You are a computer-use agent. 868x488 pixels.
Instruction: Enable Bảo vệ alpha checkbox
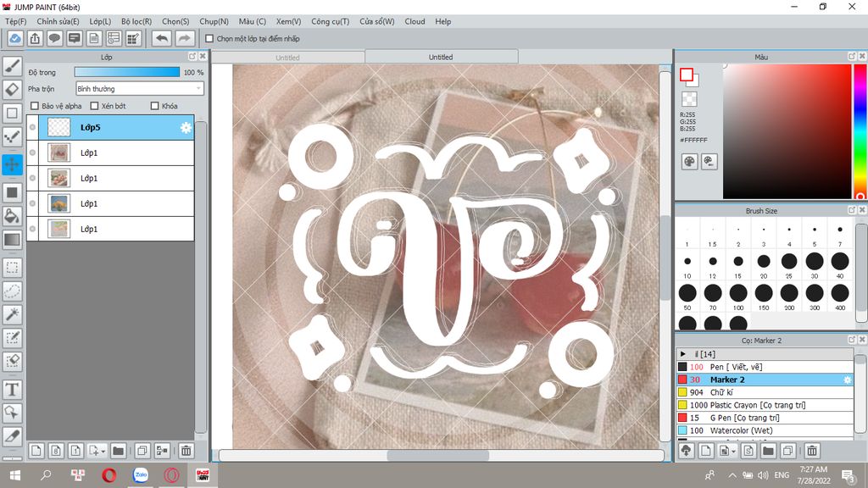pos(35,106)
